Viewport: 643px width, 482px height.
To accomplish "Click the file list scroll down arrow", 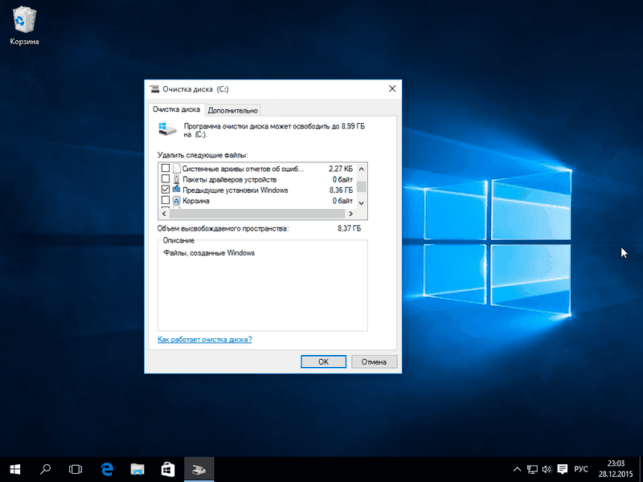I will (361, 203).
